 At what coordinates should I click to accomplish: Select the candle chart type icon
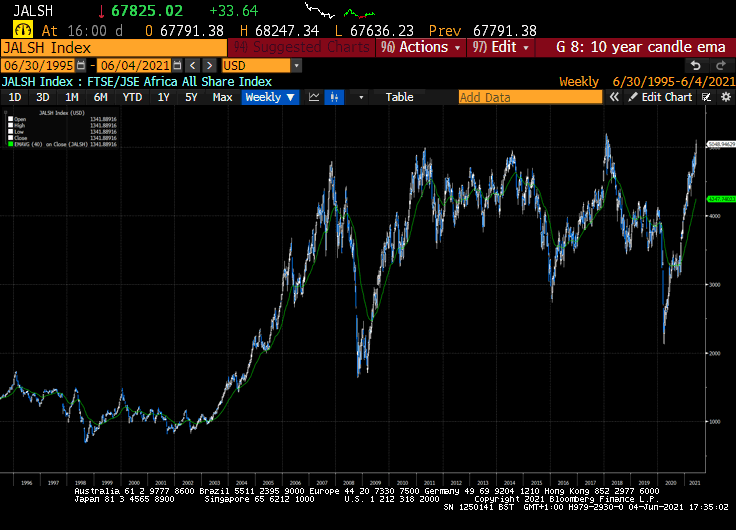pyautogui.click(x=334, y=97)
